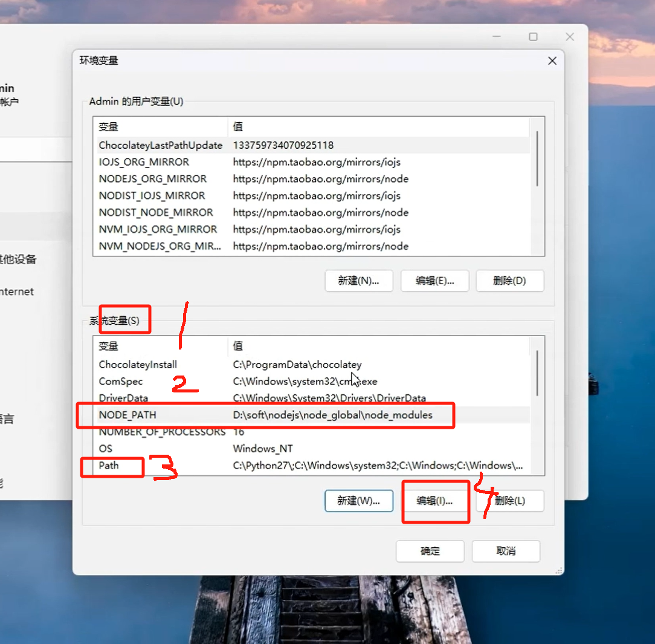Close the background Settings window

coord(570,37)
